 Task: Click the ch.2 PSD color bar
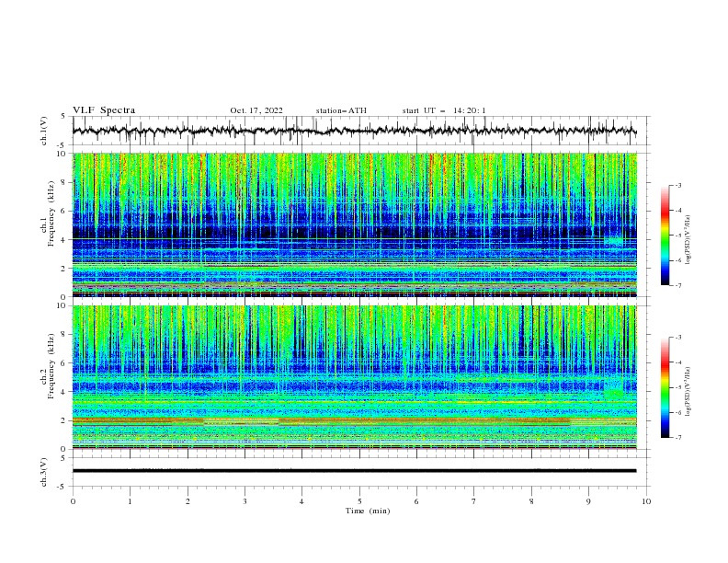[x=665, y=387]
